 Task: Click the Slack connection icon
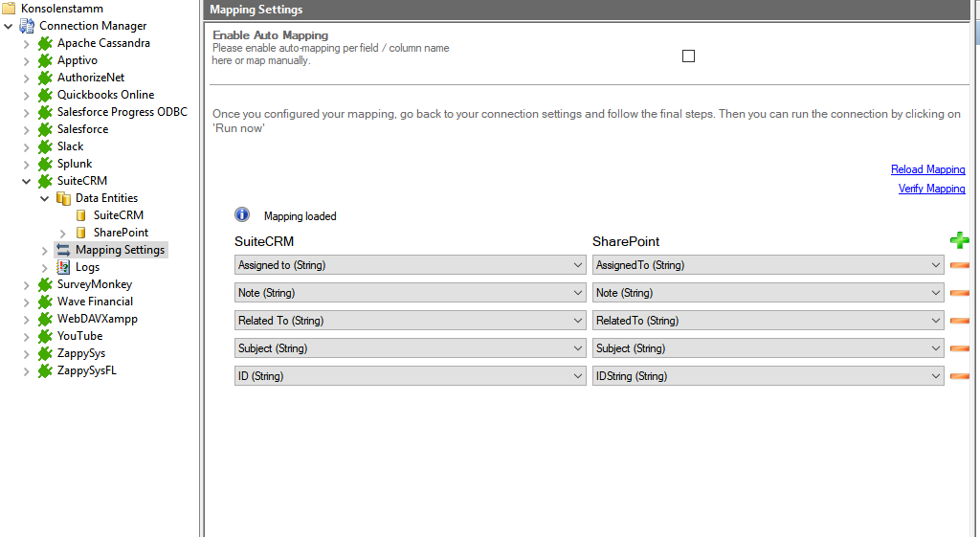tap(45, 146)
